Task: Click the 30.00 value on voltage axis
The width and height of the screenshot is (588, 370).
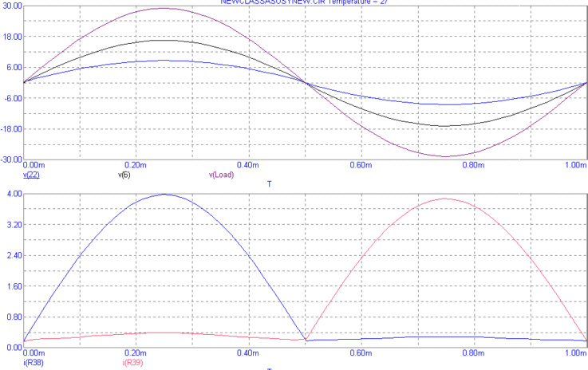Action: point(13,6)
